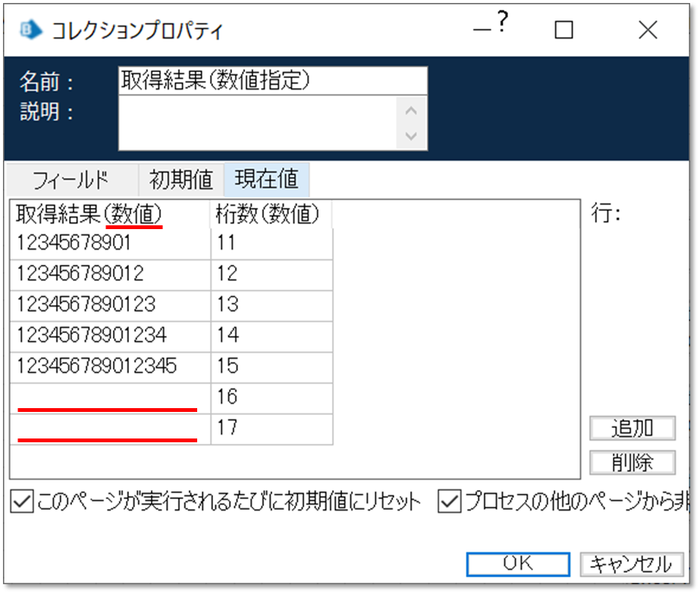Click the 削除 button to delete row
This screenshot has height=594, width=700.
click(x=633, y=462)
